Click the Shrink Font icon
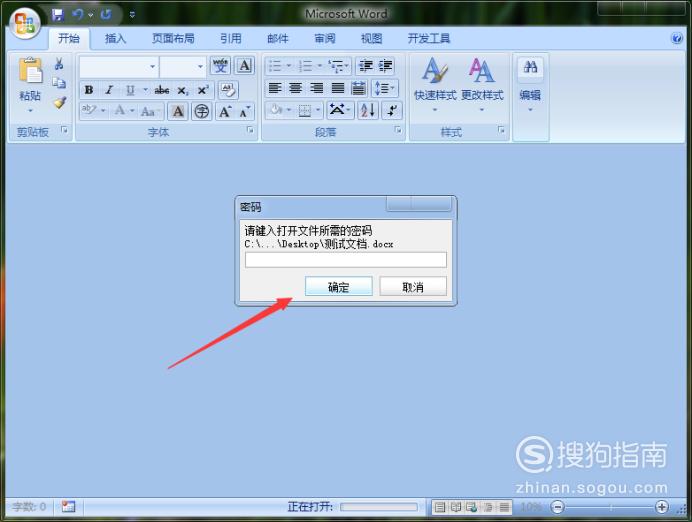This screenshot has height=522, width=692. [x=244, y=111]
